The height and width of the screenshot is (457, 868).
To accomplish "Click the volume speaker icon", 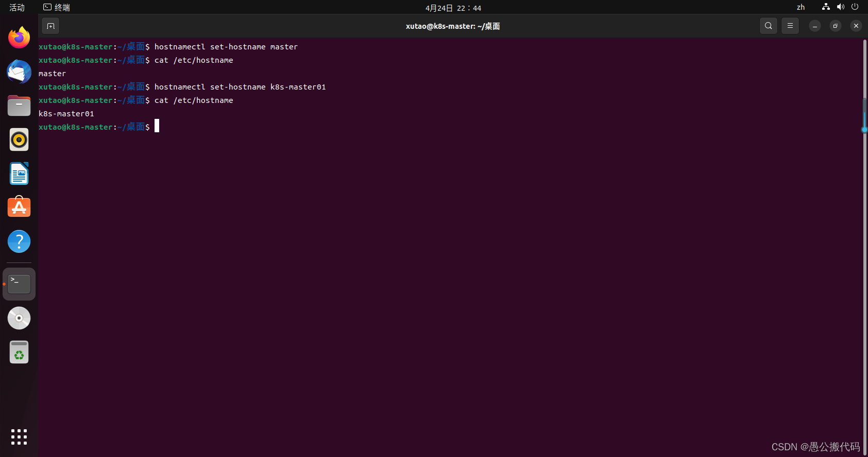I will click(841, 7).
